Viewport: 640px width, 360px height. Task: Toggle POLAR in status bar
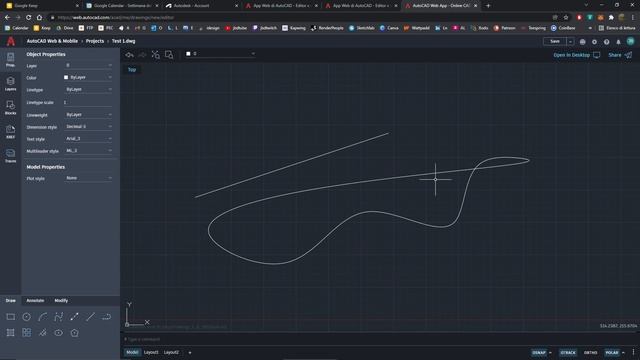[611, 352]
